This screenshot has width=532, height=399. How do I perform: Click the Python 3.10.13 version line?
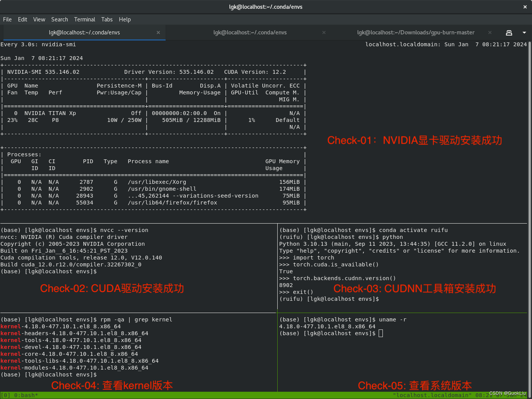pos(393,244)
